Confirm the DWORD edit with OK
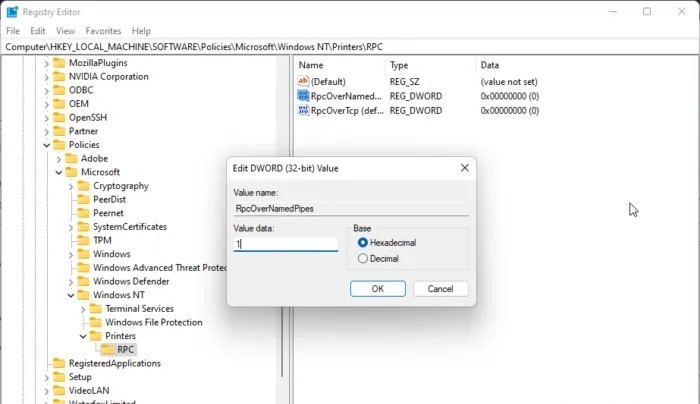 pyautogui.click(x=377, y=288)
